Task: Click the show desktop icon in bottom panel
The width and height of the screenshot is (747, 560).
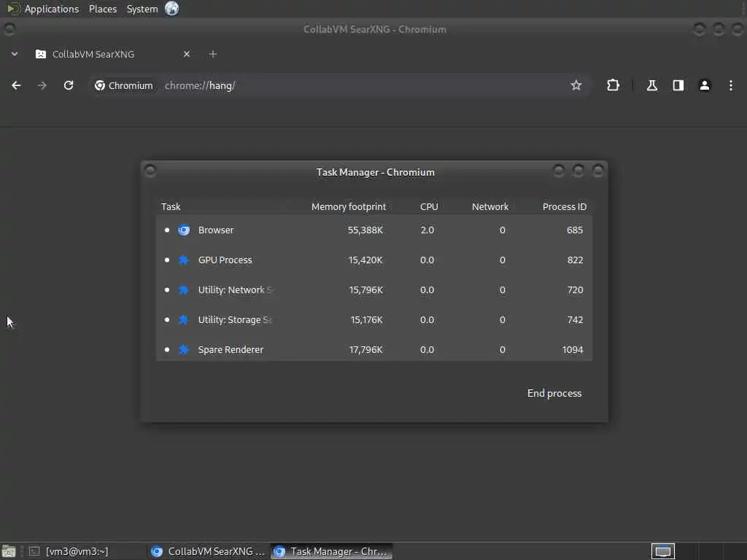Action: point(9,551)
